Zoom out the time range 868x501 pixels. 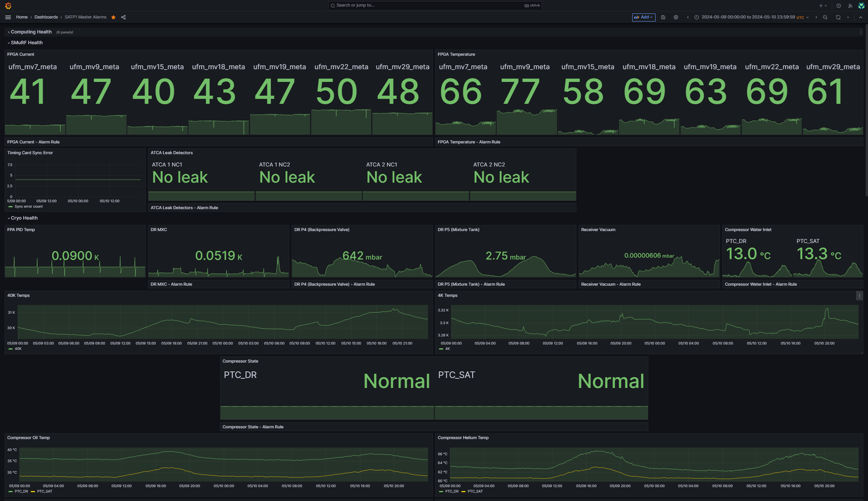(x=825, y=17)
